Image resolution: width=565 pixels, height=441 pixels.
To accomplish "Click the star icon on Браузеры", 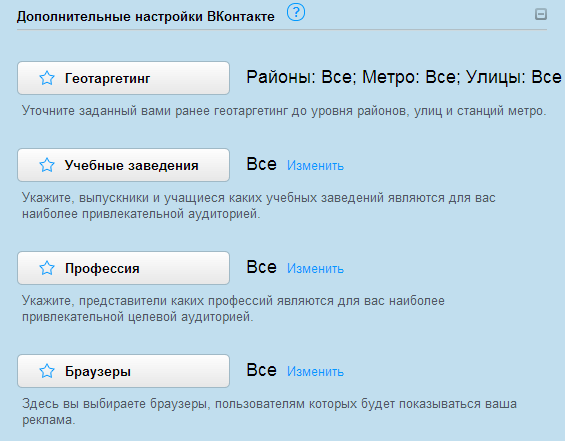I will click(47, 371).
